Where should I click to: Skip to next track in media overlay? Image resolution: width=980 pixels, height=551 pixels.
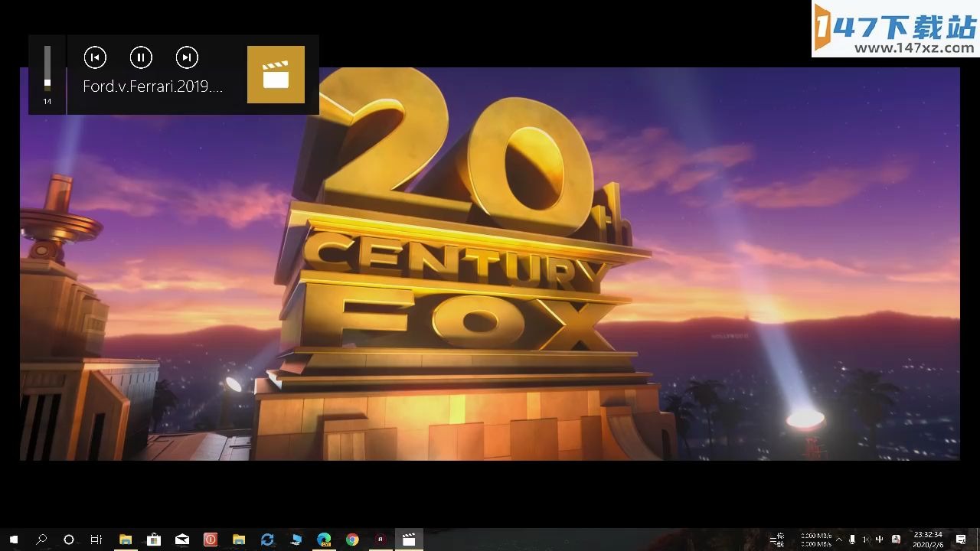tap(187, 57)
